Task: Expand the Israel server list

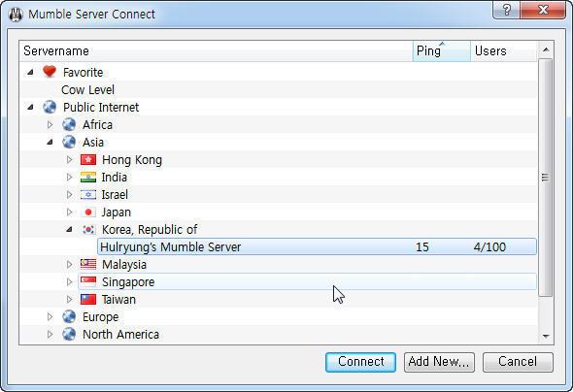Action: point(69,194)
